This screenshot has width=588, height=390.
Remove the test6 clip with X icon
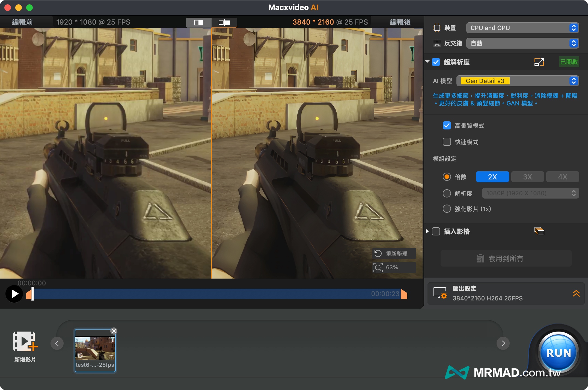coord(114,331)
